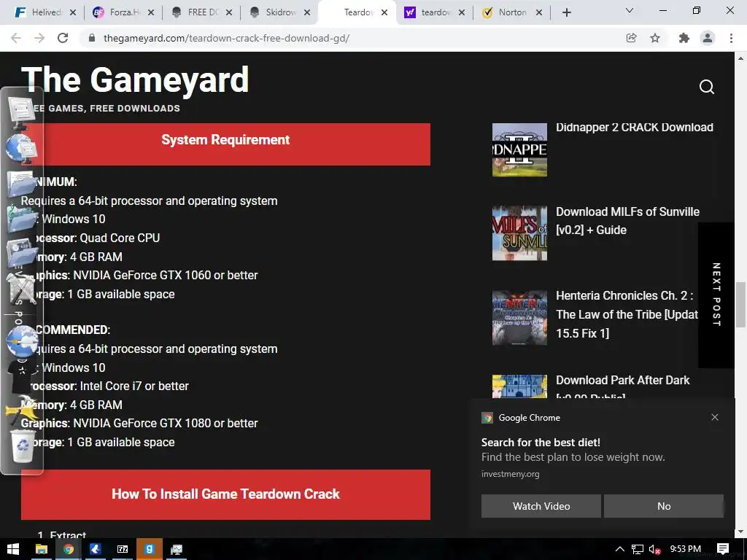Click the Didnapper 2 thumbnail
The height and width of the screenshot is (560, 747).
[519, 149]
